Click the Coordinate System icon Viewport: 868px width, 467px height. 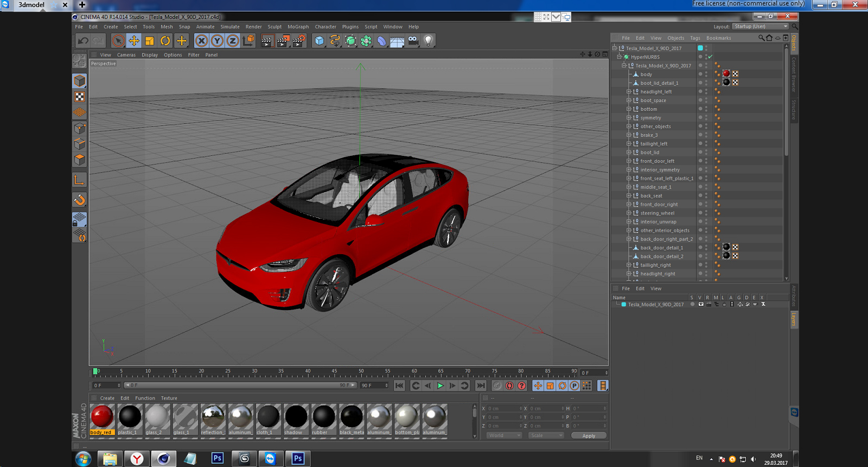coord(248,41)
